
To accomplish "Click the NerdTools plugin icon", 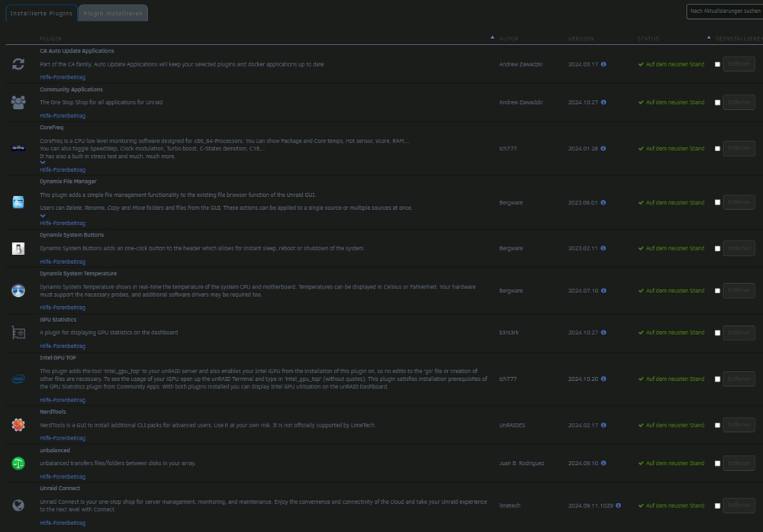I will coord(18,425).
